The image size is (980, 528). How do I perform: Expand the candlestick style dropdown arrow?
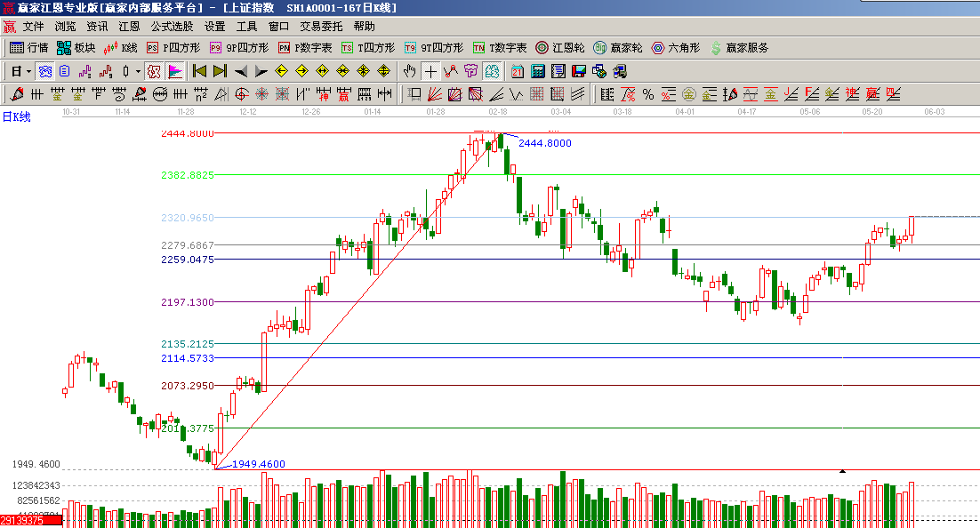[137, 71]
